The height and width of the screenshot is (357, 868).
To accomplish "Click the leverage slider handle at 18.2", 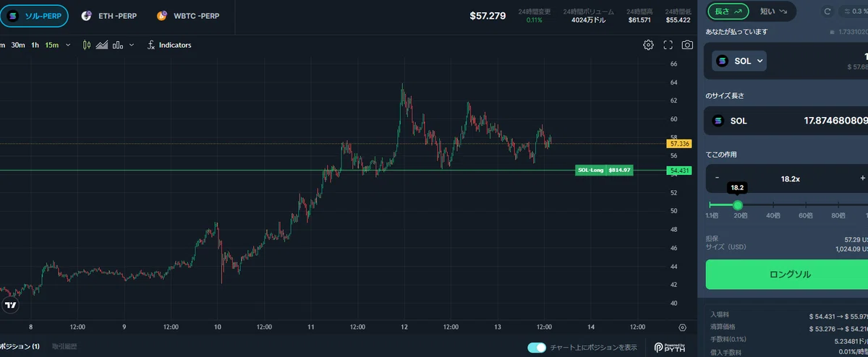I will 737,205.
